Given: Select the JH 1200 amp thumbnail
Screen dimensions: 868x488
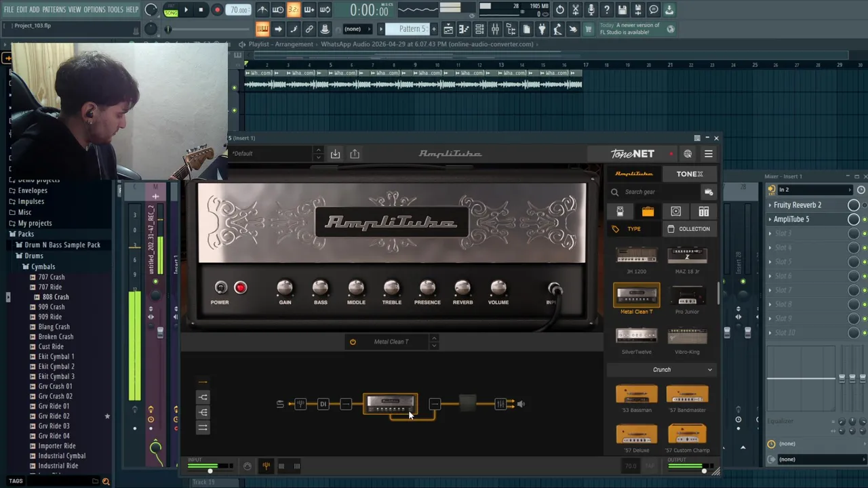Looking at the screenshot, I should pyautogui.click(x=636, y=256).
